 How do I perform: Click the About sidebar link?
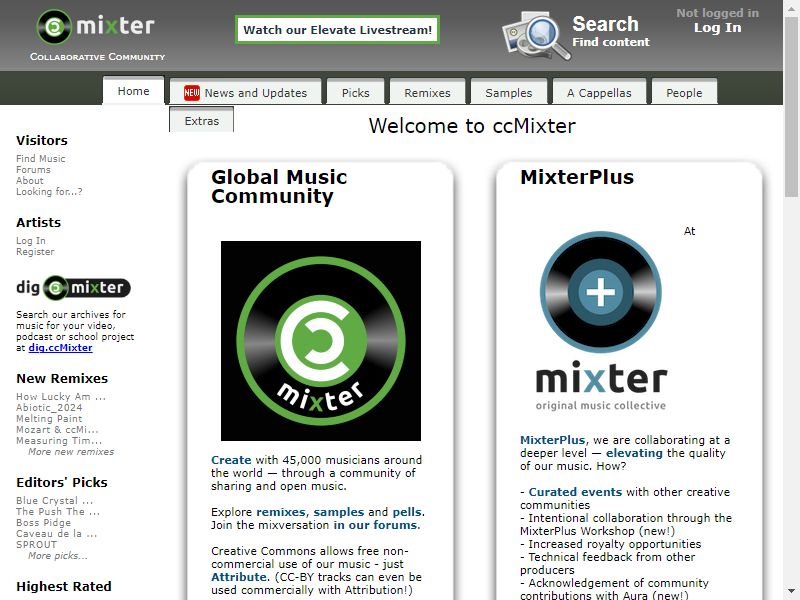30,181
